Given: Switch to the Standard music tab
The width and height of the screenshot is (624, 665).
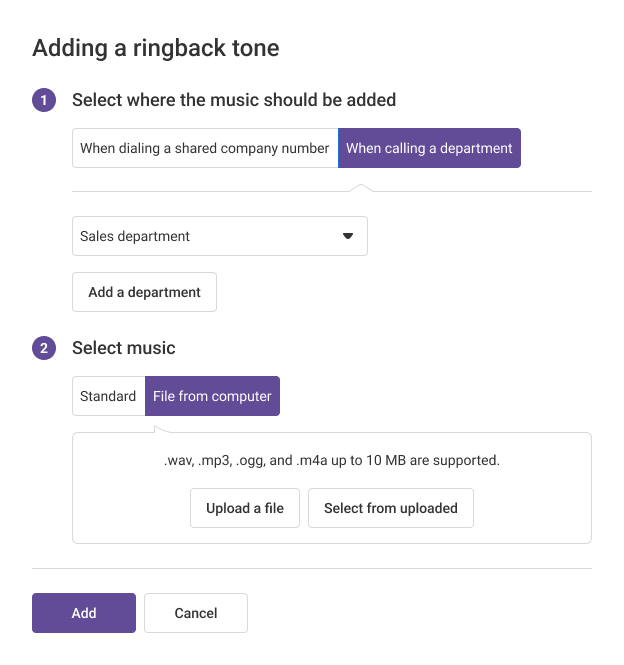Looking at the screenshot, I should (x=108, y=396).
